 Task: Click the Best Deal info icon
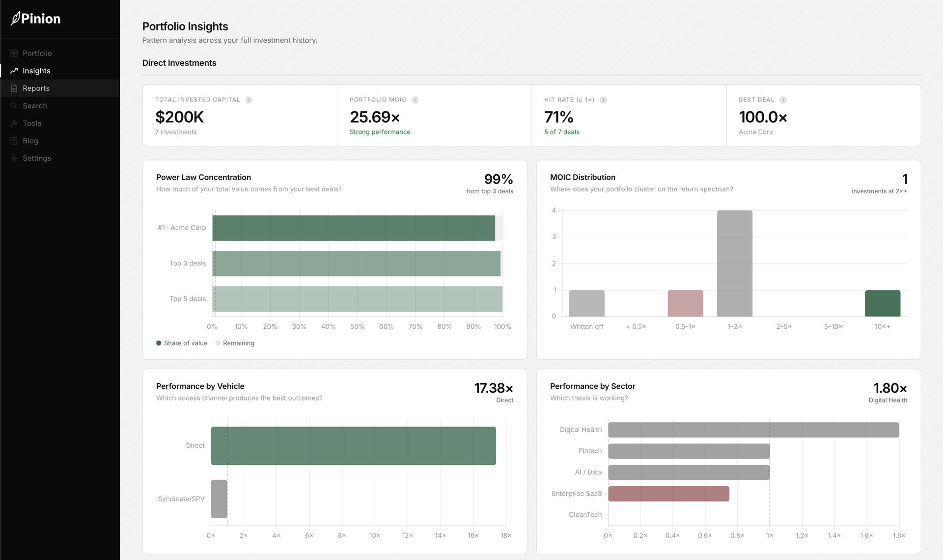(x=783, y=100)
